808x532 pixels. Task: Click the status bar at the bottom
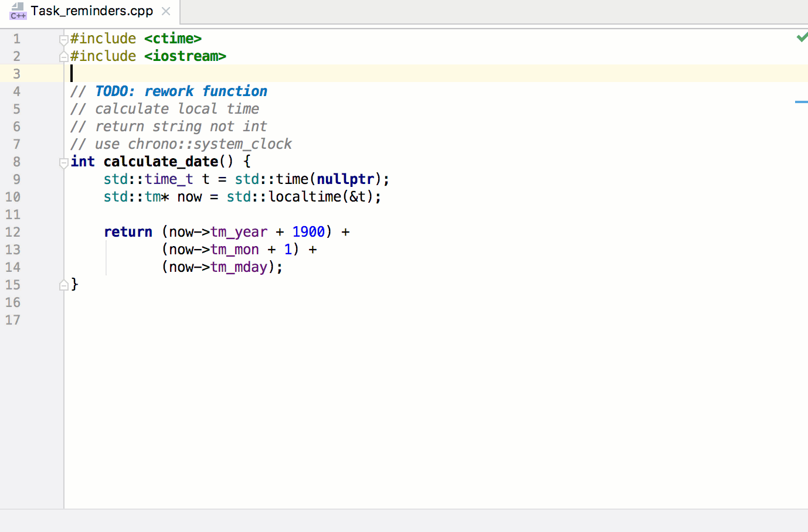(x=404, y=521)
